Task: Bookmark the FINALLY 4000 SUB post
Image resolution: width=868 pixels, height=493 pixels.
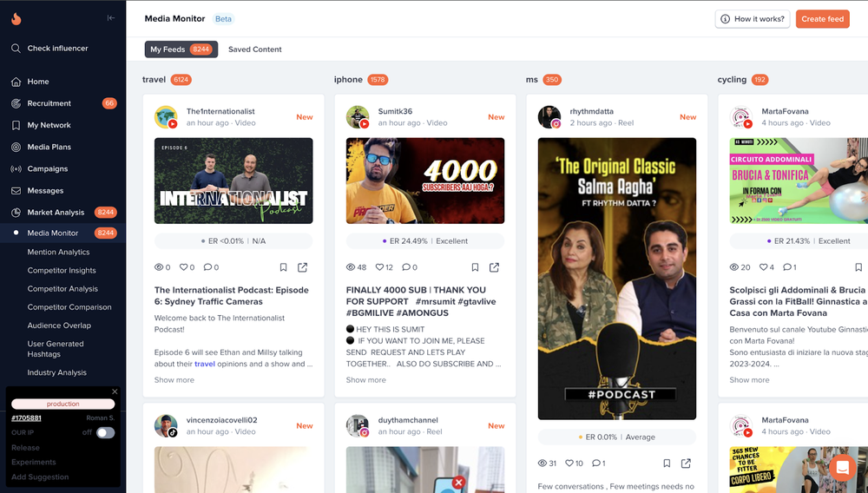Action: 475,267
